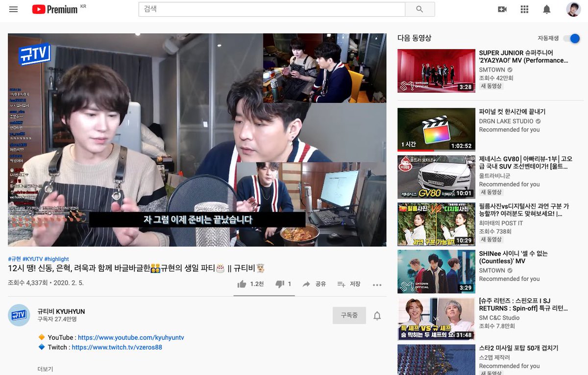The height and width of the screenshot is (375, 588).
Task: Open the account avatar menu
Action: coord(573,9)
